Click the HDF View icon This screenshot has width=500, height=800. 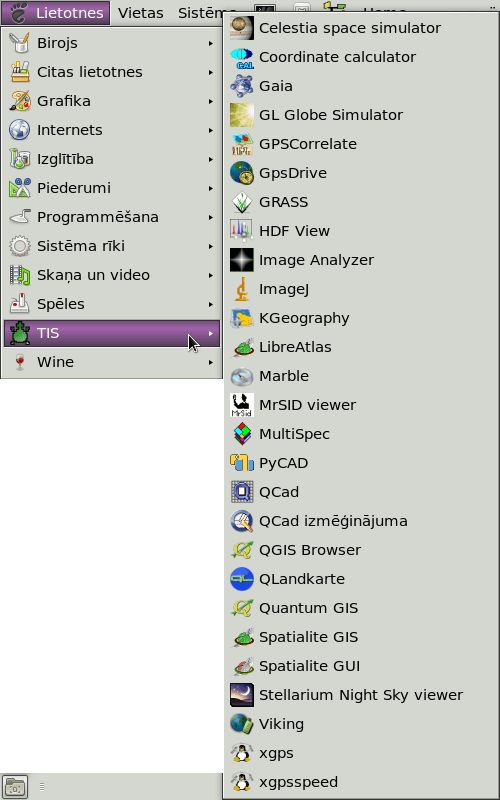click(242, 231)
